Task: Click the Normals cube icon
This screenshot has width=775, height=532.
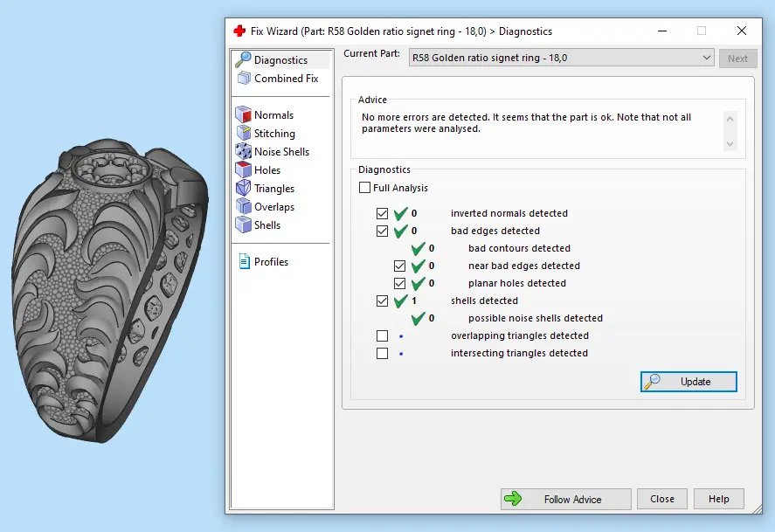Action: 243,114
